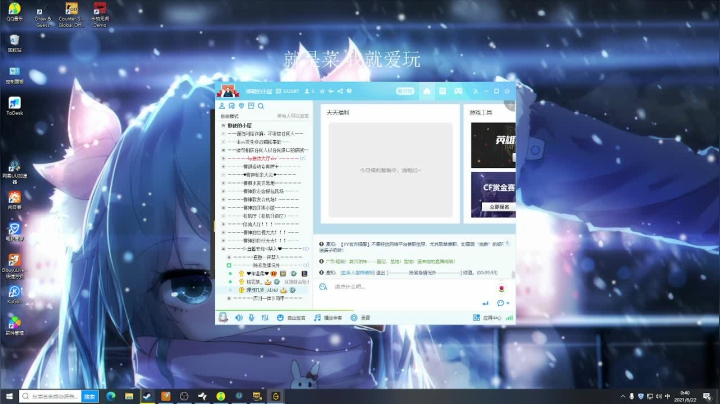Collapse the root channel in the tree
720x404 pixels.
click(223, 125)
